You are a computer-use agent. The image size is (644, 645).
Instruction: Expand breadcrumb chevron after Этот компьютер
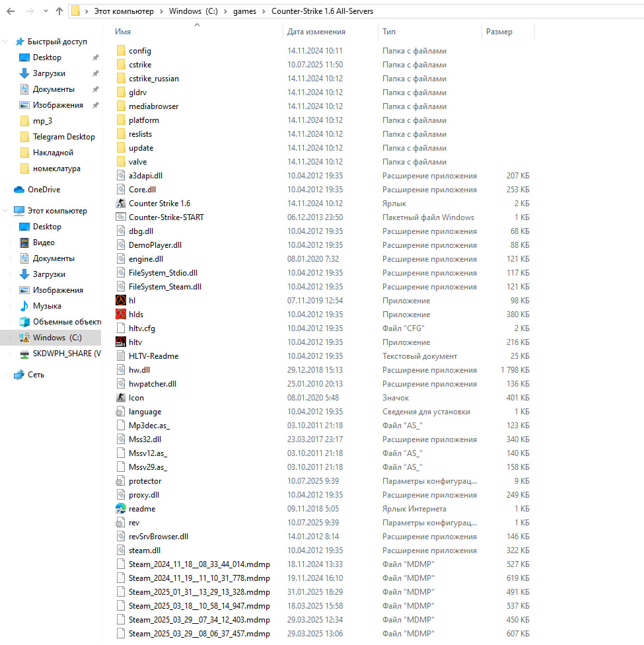click(161, 11)
